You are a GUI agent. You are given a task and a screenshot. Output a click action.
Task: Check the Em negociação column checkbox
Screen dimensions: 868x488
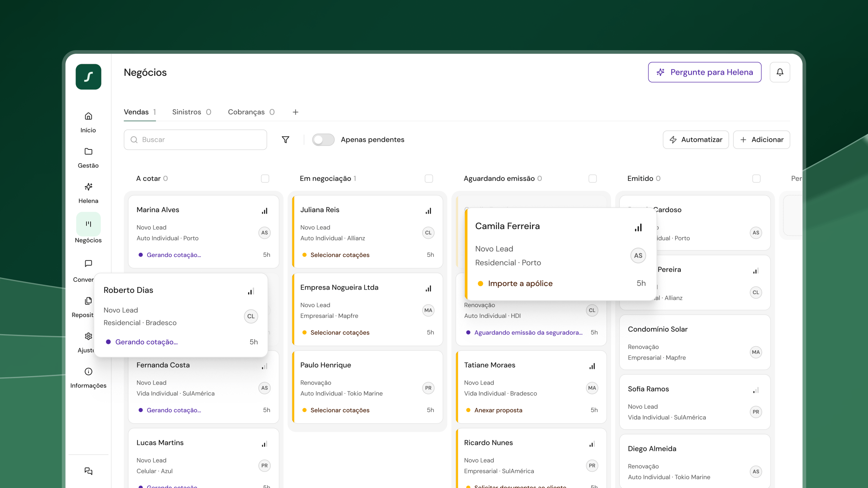[429, 178]
